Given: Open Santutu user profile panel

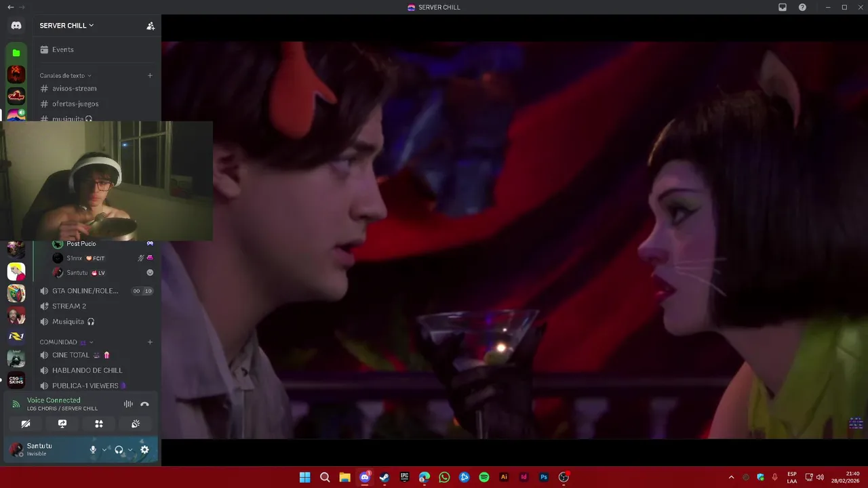Looking at the screenshot, I should (44, 449).
